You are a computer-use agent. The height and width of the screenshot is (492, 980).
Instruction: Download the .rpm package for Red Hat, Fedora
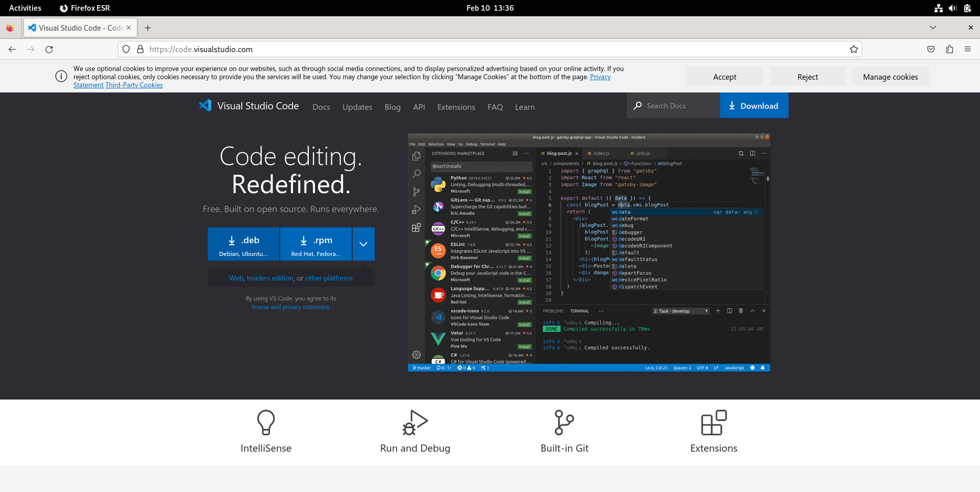coord(316,244)
